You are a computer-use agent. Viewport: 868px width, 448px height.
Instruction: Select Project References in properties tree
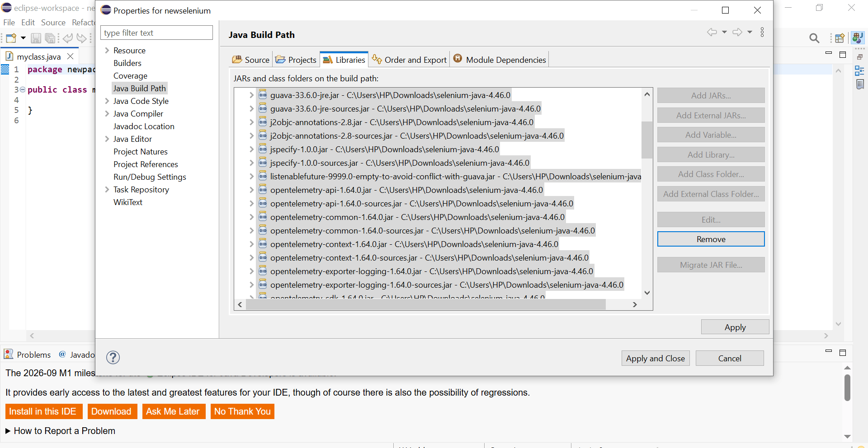point(146,164)
